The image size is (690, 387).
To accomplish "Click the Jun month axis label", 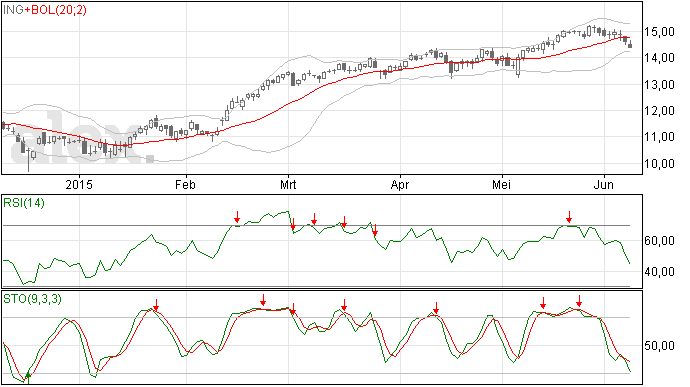I will pos(603,184).
